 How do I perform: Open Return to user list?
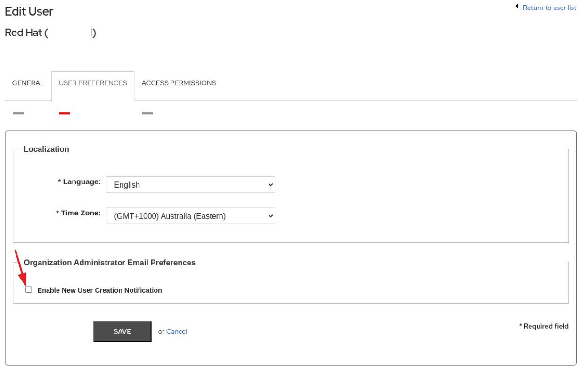point(549,8)
